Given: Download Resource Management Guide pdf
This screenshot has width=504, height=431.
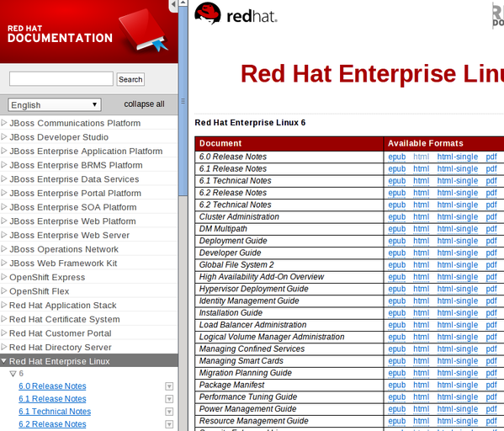Looking at the screenshot, I should [x=491, y=421].
